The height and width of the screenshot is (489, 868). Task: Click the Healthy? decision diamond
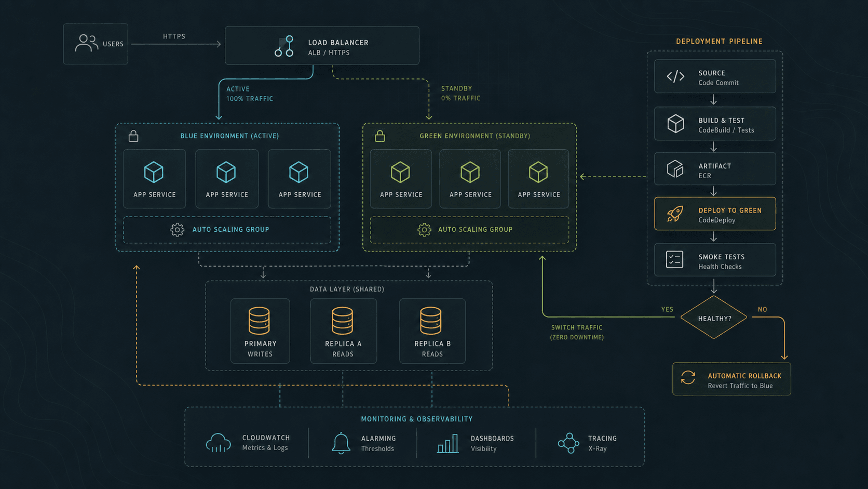click(x=714, y=318)
